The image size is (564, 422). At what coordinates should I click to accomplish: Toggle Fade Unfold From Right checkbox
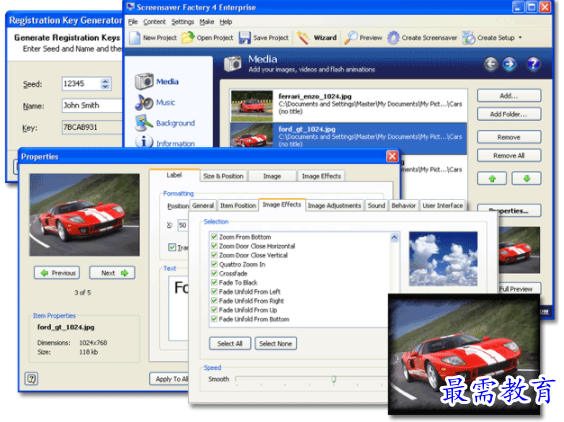click(x=214, y=300)
